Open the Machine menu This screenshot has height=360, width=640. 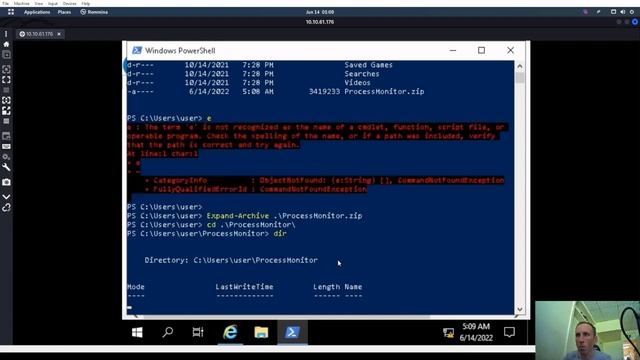[22, 3]
